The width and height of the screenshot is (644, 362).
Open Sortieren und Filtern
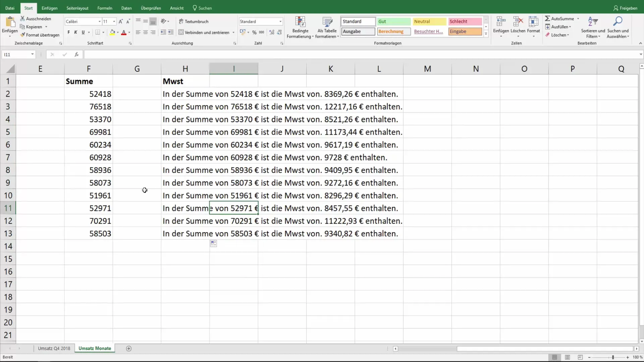coord(593,27)
